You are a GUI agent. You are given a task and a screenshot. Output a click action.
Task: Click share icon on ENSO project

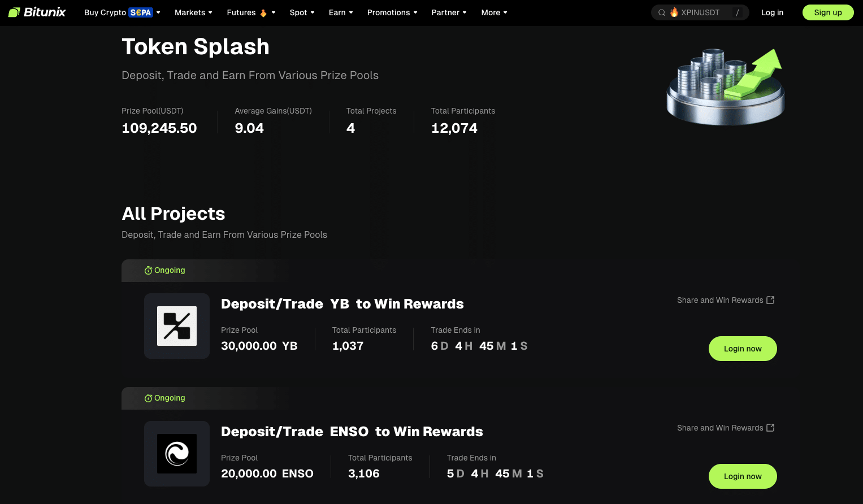(x=770, y=428)
